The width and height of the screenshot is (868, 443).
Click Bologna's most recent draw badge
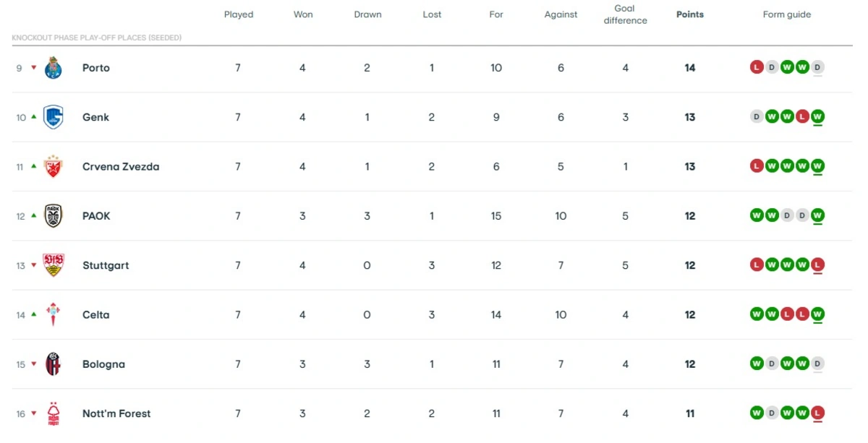tap(817, 364)
